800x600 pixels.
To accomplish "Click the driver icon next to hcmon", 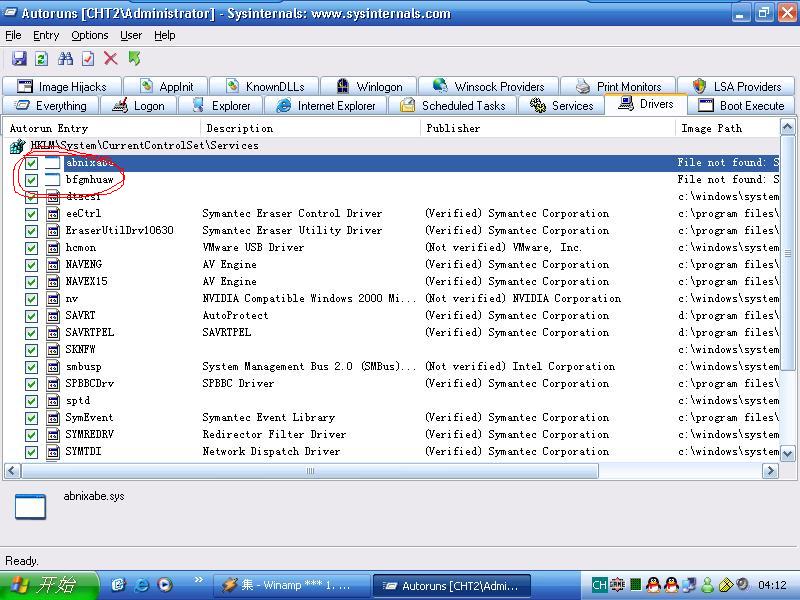I will [x=53, y=248].
